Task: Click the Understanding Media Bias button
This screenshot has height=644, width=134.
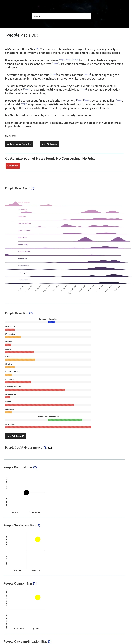Action: tap(19, 144)
